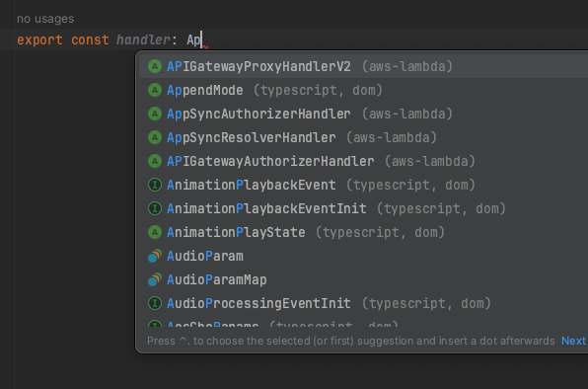Click the interface icon beside AnimationPlaybackEventInit

click(x=155, y=208)
